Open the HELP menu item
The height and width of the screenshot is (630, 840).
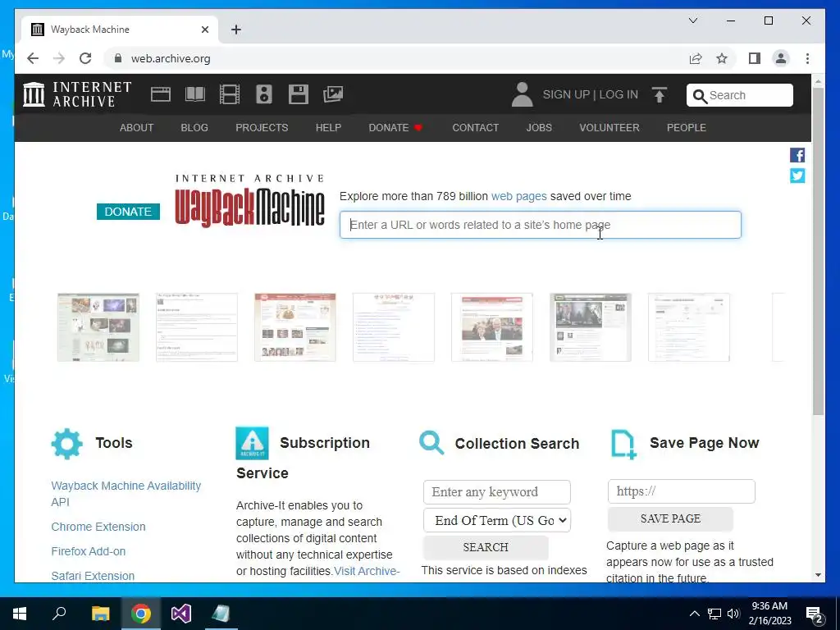[328, 127]
